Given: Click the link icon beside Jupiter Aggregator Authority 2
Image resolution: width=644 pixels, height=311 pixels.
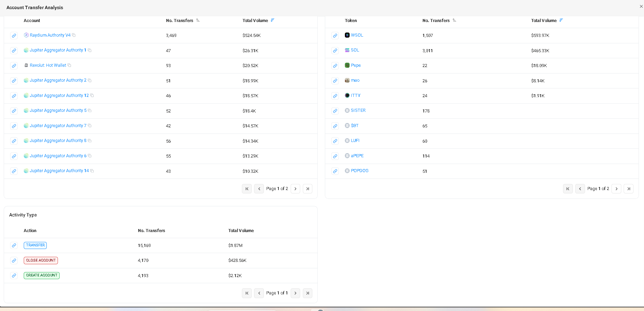Looking at the screenshot, I should click(x=14, y=81).
